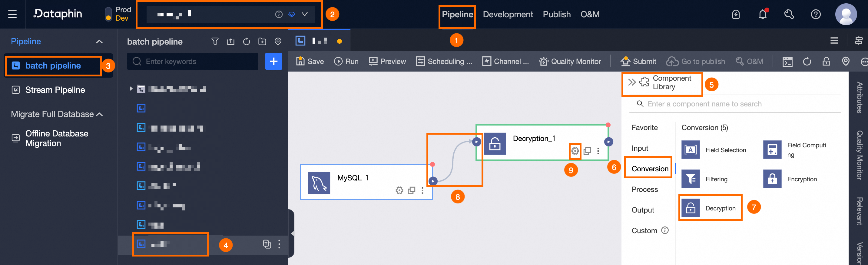This screenshot has width=868, height=265.
Task: Select the Favorite component category
Action: pos(644,127)
